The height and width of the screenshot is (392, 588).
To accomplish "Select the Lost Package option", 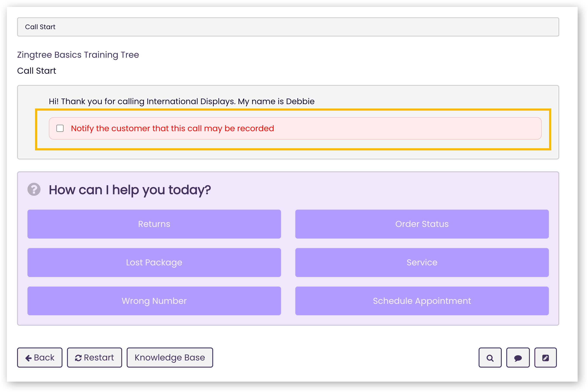I will click(154, 263).
